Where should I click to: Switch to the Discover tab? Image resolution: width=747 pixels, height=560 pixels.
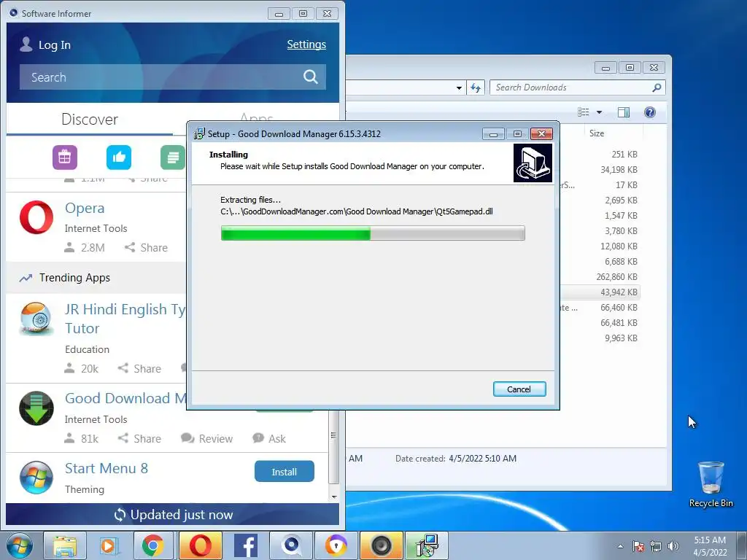point(90,119)
